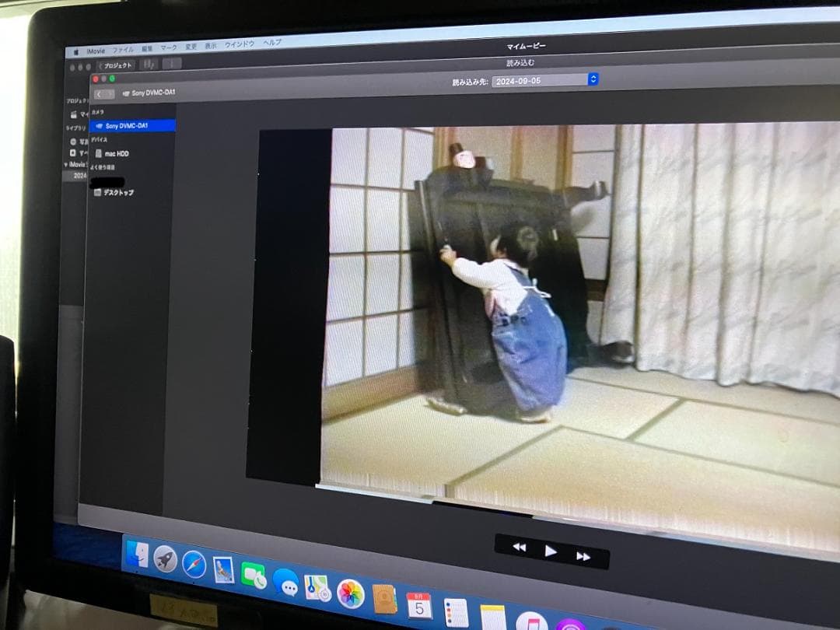Viewport: 840px width, 630px height.
Task: Launch Safari from the Dock
Action: (194, 564)
